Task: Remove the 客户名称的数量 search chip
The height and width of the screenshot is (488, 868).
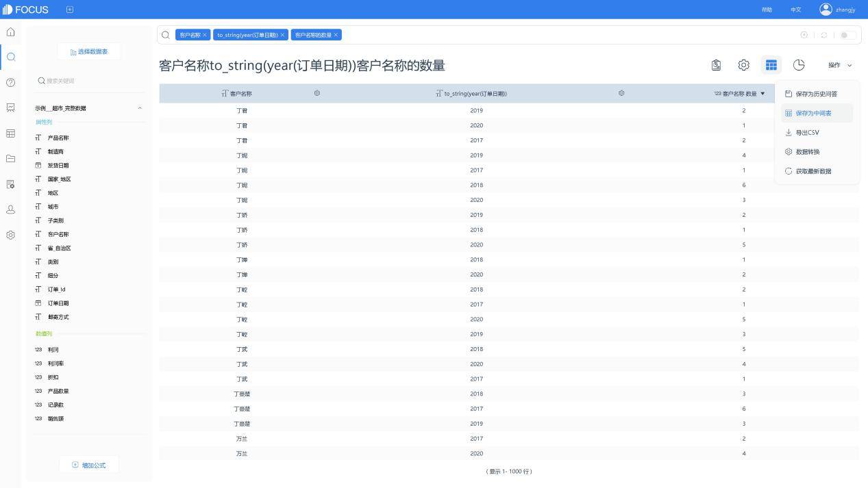Action: 336,35
